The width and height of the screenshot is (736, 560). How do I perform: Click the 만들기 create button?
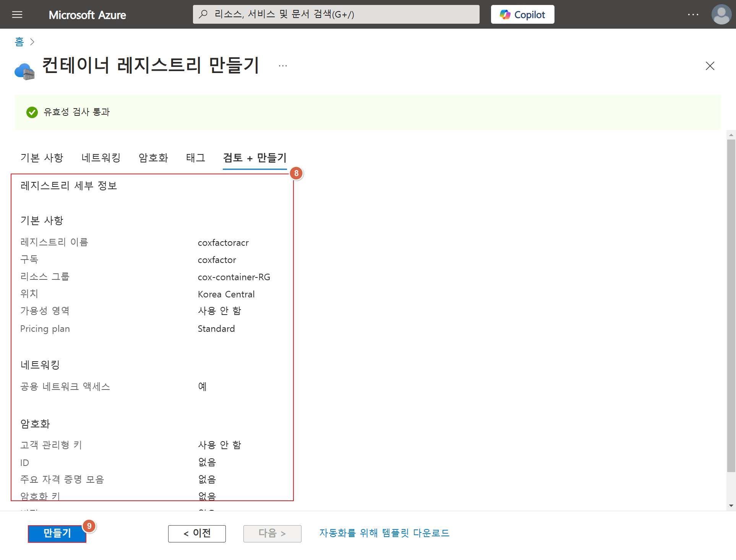(x=57, y=533)
